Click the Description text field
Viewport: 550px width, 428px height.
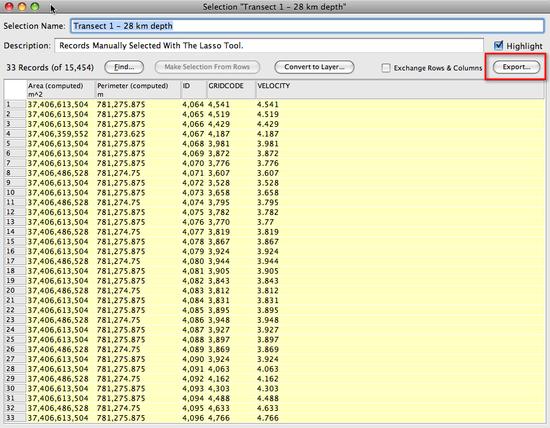pyautogui.click(x=269, y=46)
